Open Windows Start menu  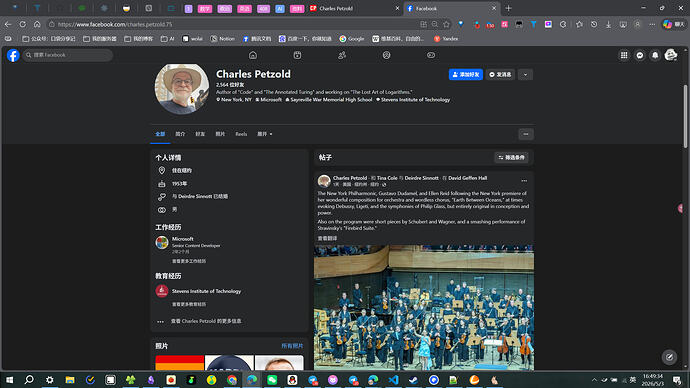(x=9, y=380)
